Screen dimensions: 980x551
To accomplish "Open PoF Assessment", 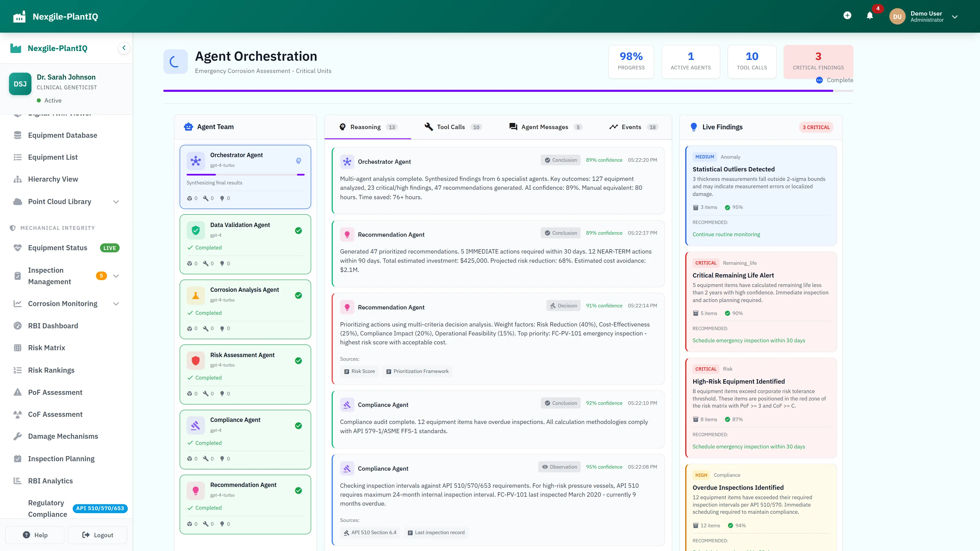I will tap(55, 392).
